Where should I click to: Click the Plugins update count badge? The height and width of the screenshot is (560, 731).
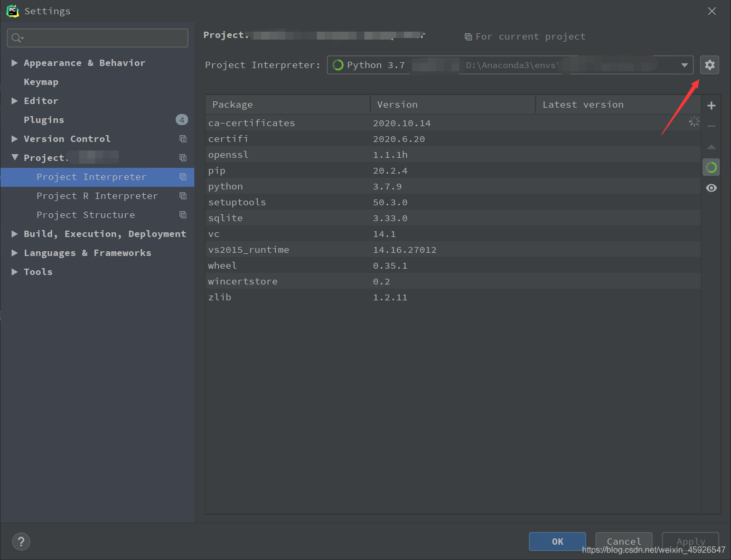(x=182, y=120)
